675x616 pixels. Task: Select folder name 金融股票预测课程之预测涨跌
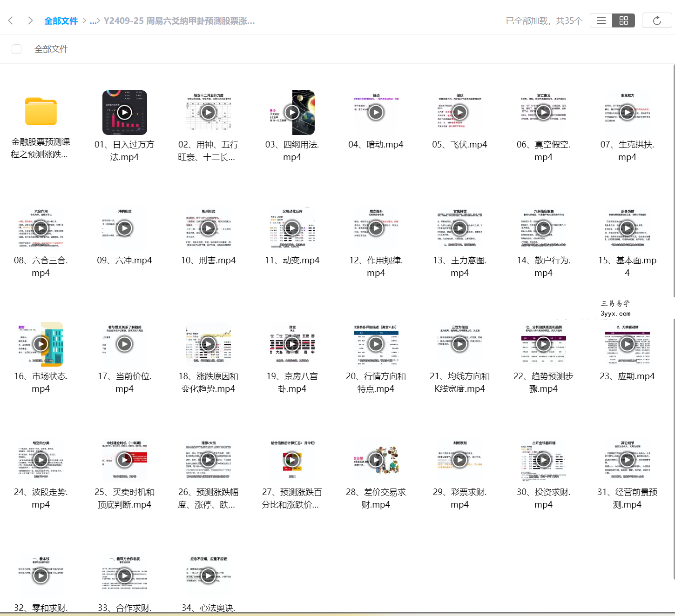[x=40, y=148]
